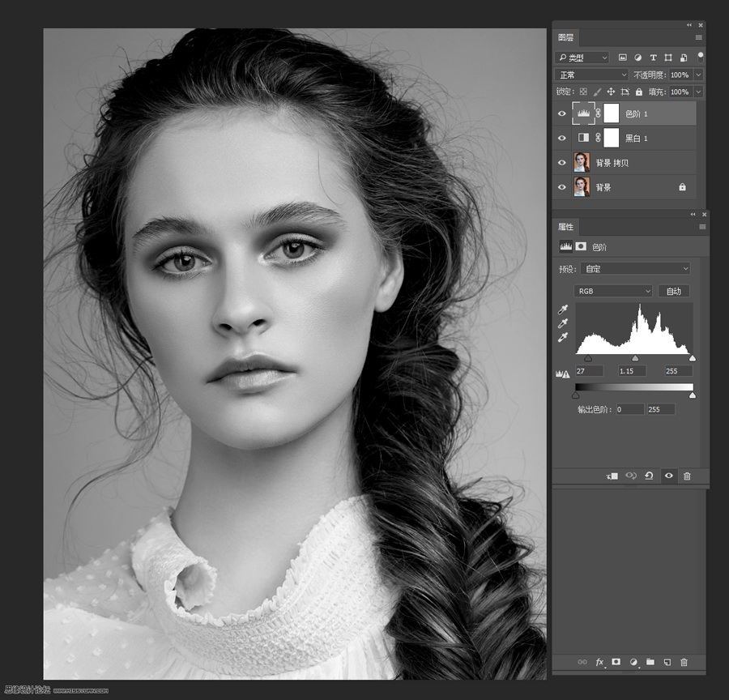Select the 黑白 1 layer mask thumbnail
Screen dimensions: 729x700
(611, 138)
